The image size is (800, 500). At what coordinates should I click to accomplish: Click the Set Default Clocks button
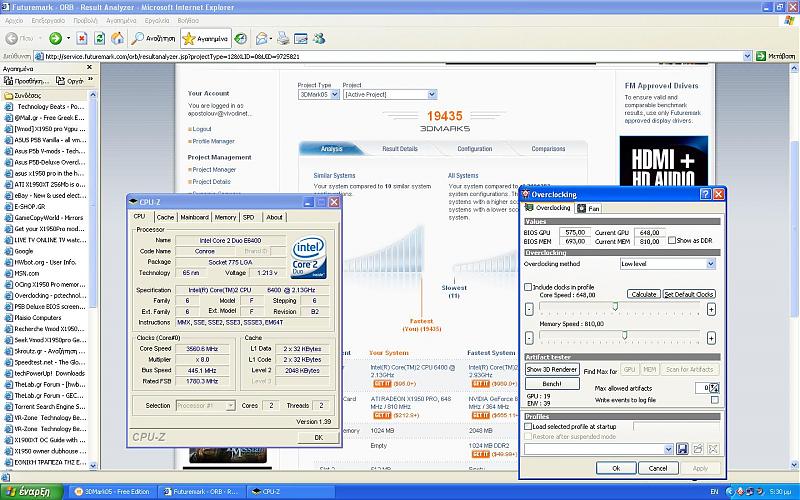(x=689, y=294)
